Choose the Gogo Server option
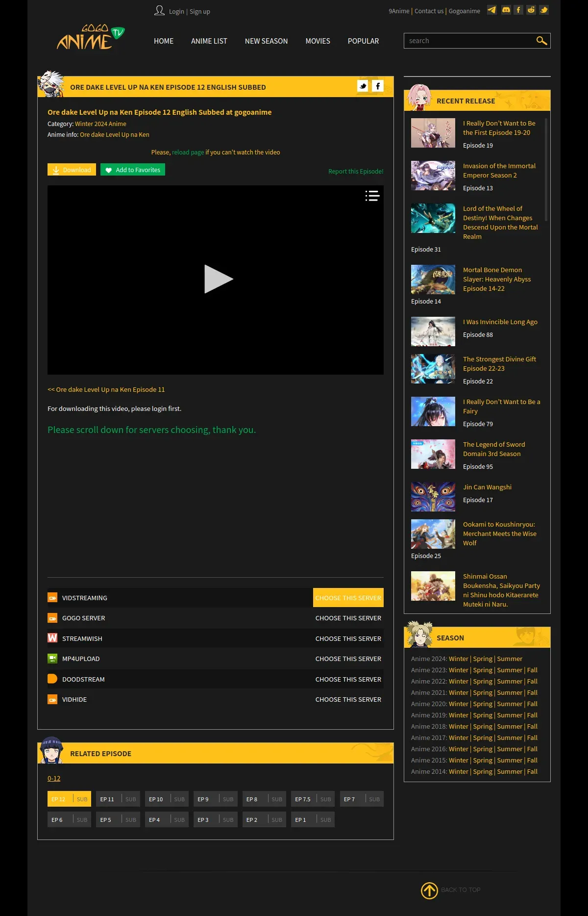The image size is (588, 916). (348, 618)
